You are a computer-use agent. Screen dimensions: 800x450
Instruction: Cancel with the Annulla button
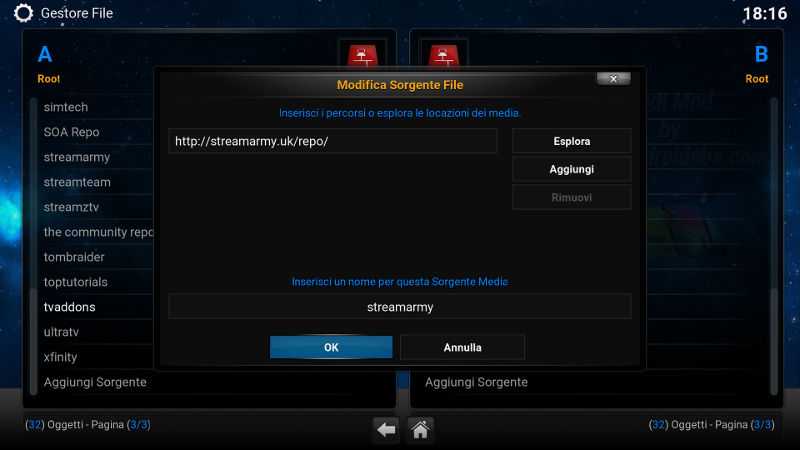tap(462, 347)
